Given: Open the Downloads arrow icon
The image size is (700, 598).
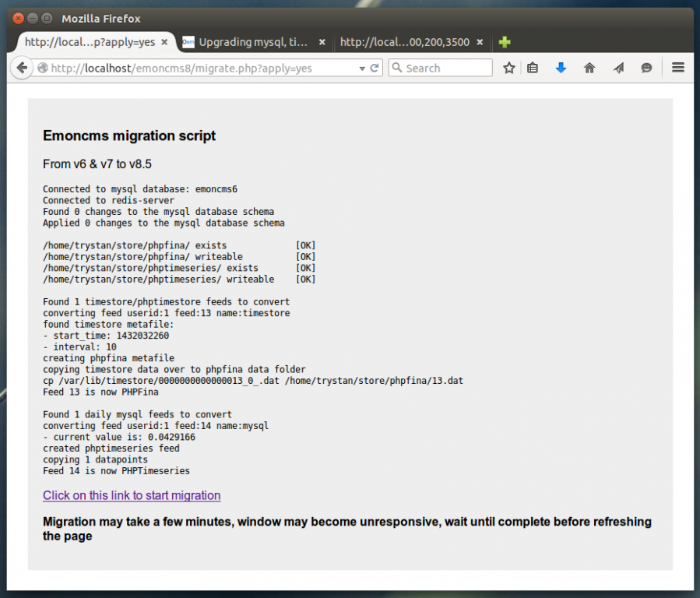Looking at the screenshot, I should [x=561, y=68].
